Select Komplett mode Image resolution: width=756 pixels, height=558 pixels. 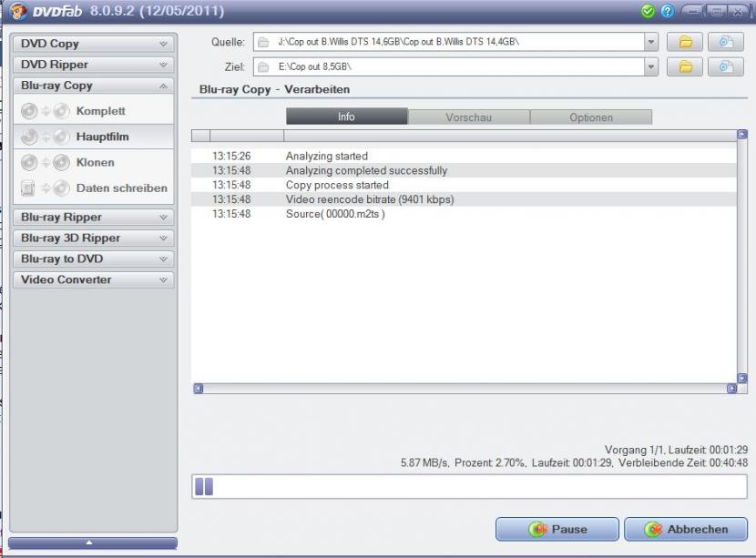93,111
